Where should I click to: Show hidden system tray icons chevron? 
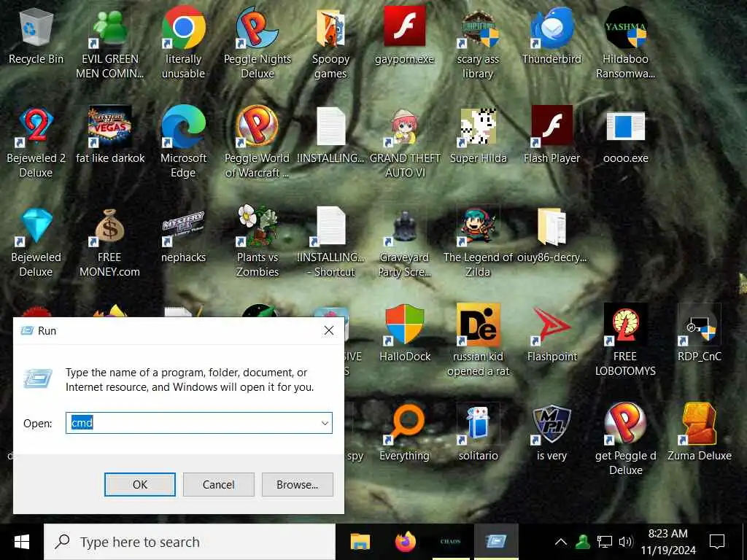(x=561, y=542)
